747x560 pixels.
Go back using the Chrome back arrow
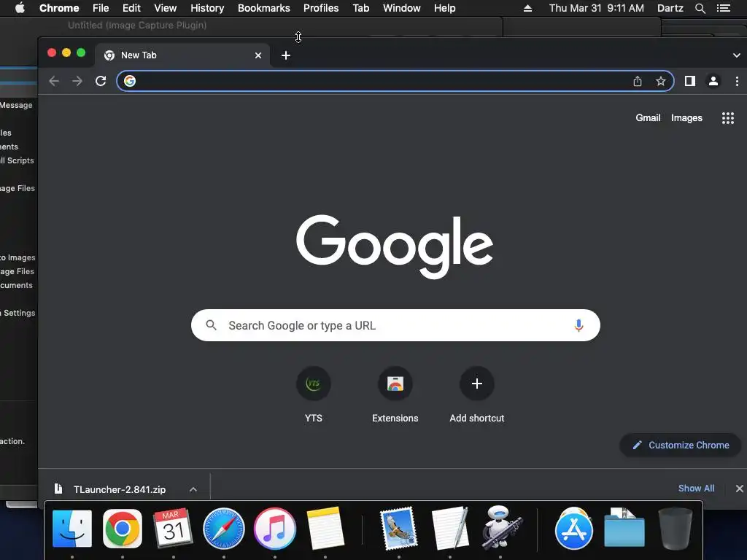[x=54, y=81]
